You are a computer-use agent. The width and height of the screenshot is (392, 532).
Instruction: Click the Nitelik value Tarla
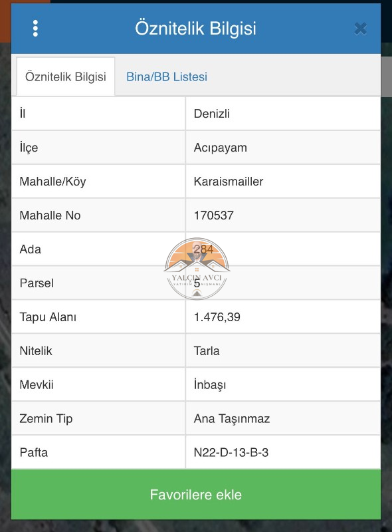(x=207, y=351)
